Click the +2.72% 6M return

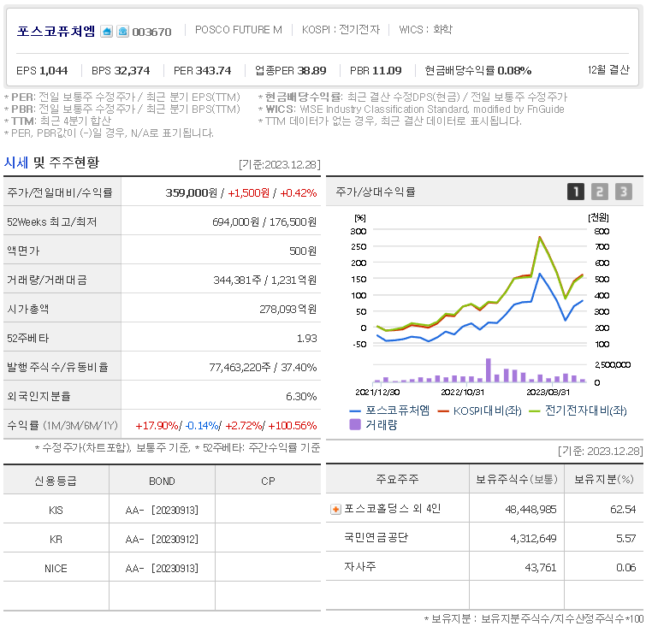click(x=244, y=426)
